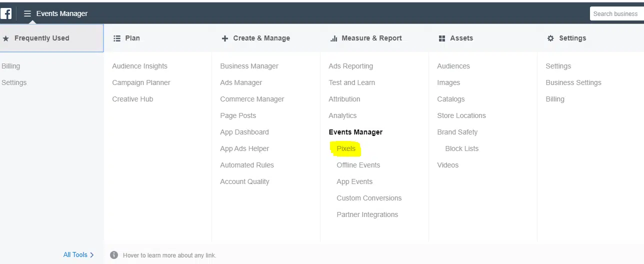Open the Pixels link under Events Manager
Image resolution: width=644 pixels, height=264 pixels.
(x=346, y=148)
